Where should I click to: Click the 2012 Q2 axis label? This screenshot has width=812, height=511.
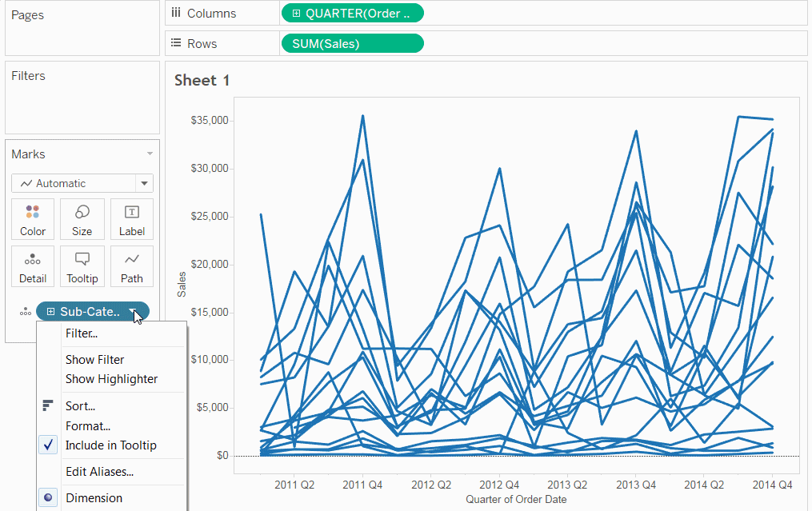click(431, 485)
